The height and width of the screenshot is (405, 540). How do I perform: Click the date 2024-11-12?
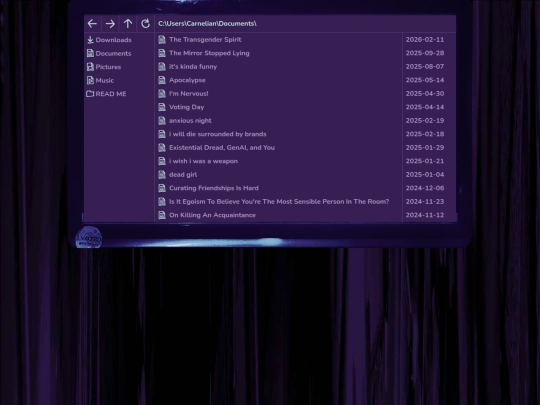coord(425,215)
